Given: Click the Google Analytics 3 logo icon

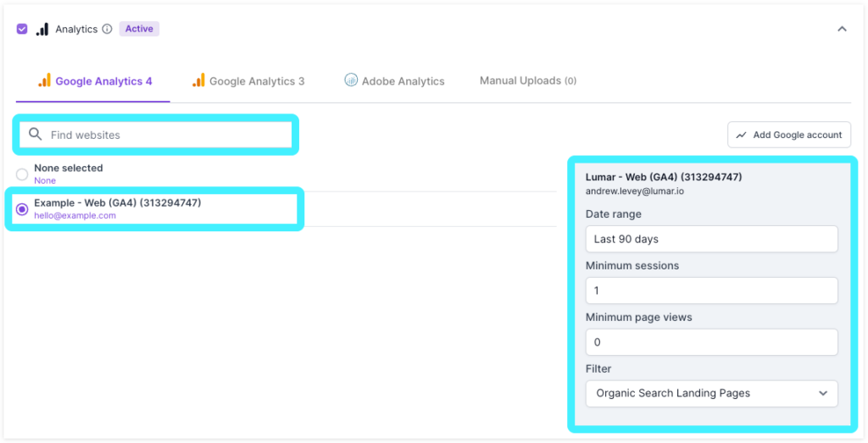Looking at the screenshot, I should (x=198, y=80).
